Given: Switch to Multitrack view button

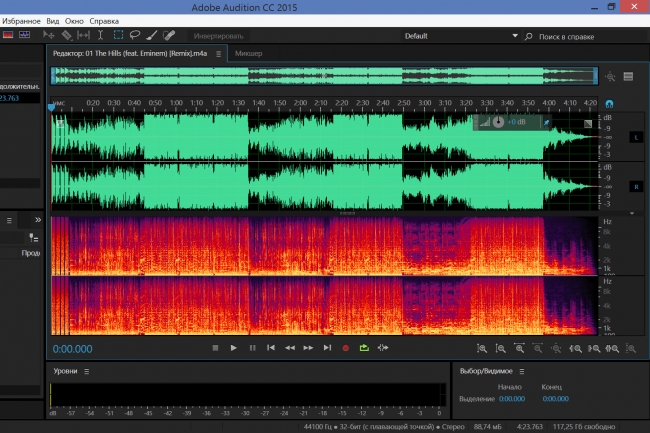Looking at the screenshot, I should [x=24, y=35].
